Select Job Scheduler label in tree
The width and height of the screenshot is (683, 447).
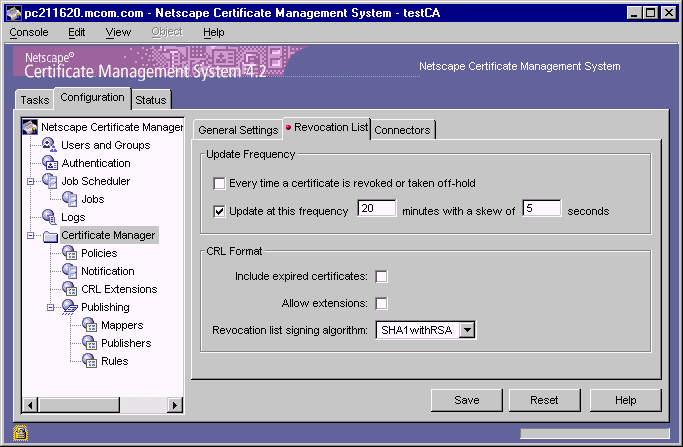pos(95,181)
